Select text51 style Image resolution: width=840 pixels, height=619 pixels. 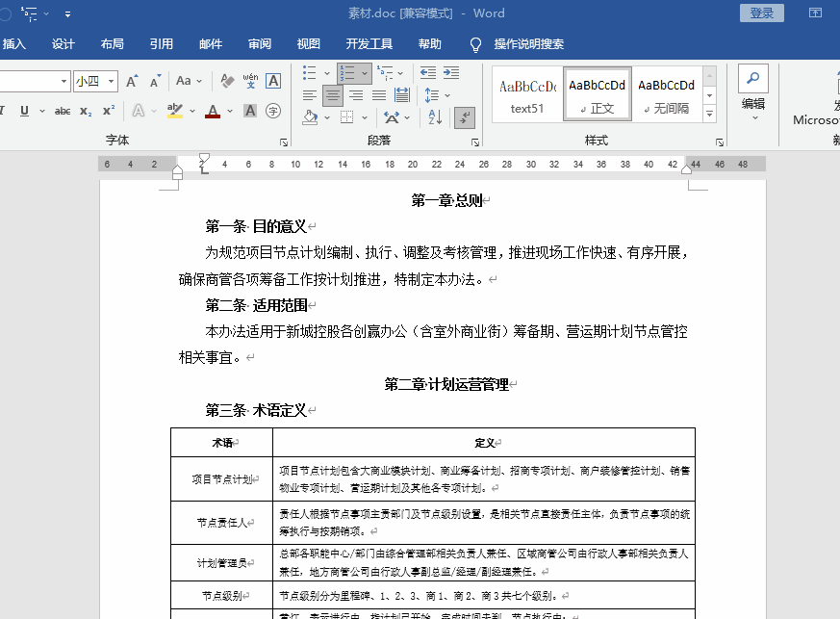coord(527,95)
